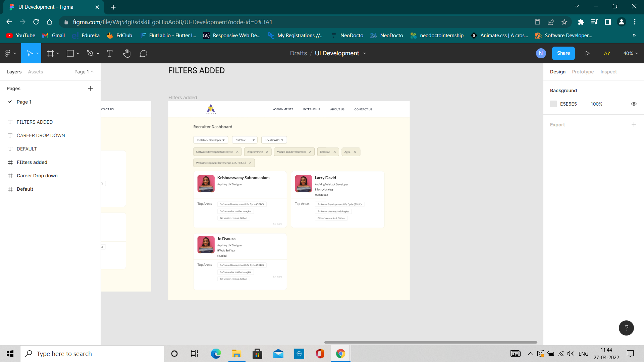The image size is (644, 362).
Task: Click the help question mark icon
Action: click(626, 328)
